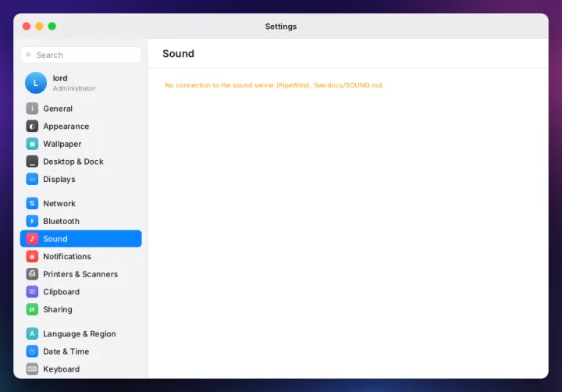Click the Wallpaper sidebar icon
Screen dimensions: 562x392
(x=32, y=144)
